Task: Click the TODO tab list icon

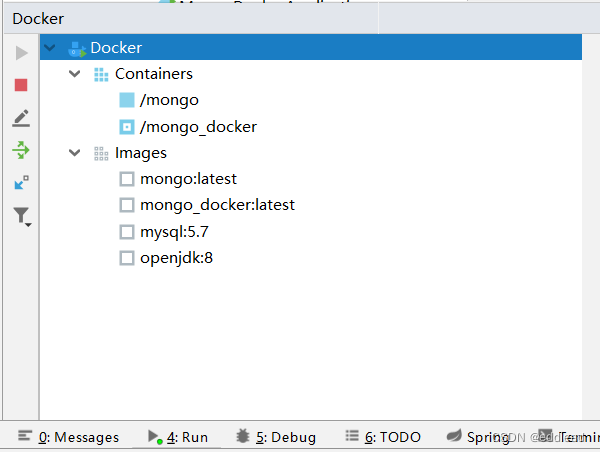Action: 352,436
